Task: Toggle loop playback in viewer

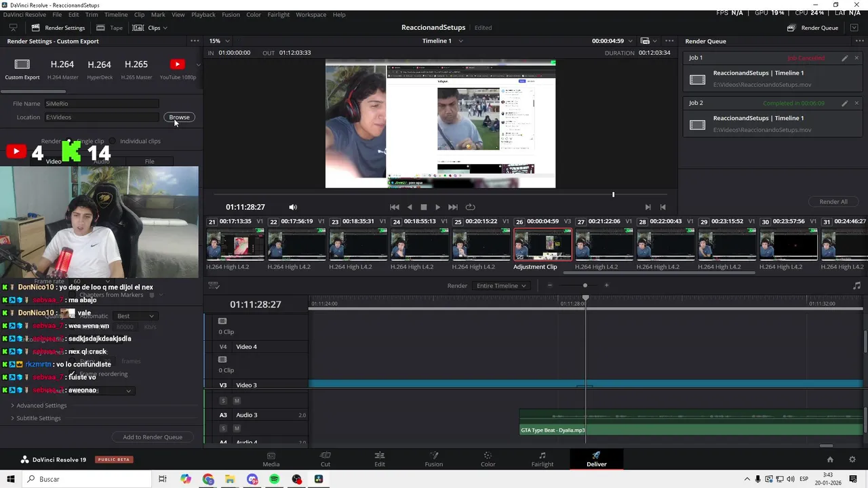Action: 470,207
